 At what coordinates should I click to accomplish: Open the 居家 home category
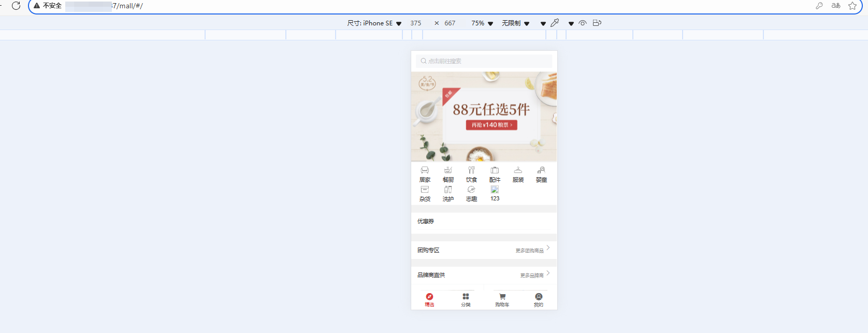(425, 174)
